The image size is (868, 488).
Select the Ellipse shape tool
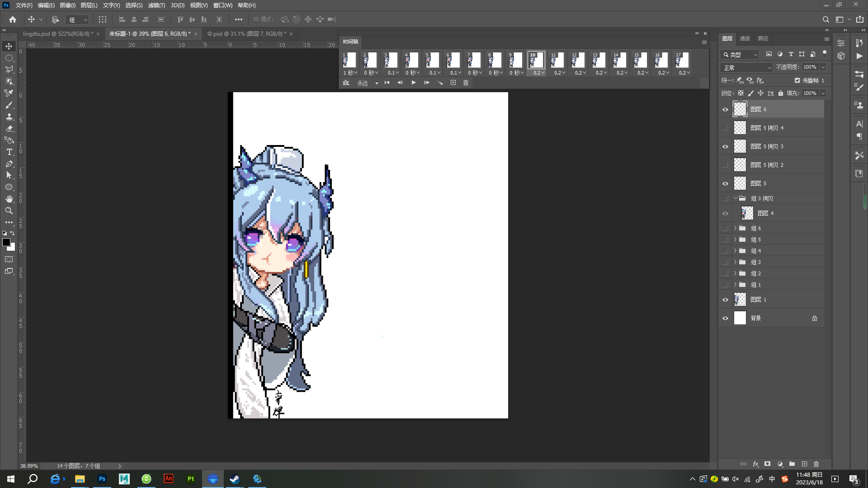click(x=9, y=187)
